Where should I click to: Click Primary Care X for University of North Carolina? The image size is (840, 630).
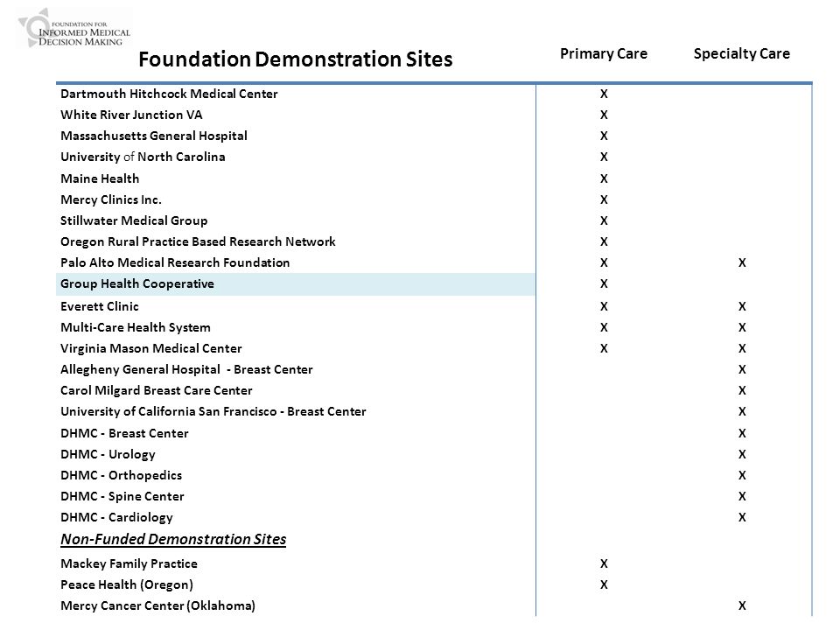pyautogui.click(x=604, y=157)
